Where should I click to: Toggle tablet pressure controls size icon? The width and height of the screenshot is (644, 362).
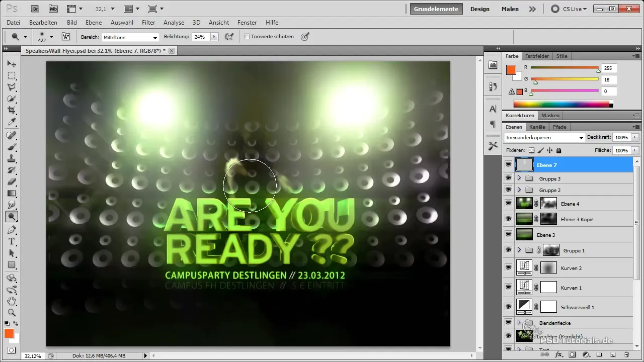click(305, 37)
